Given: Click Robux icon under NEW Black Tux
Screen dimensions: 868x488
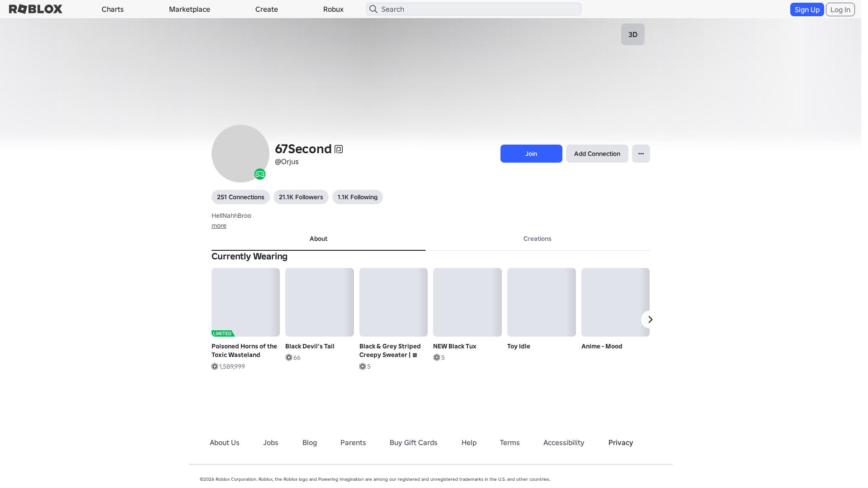Looking at the screenshot, I should click(437, 357).
